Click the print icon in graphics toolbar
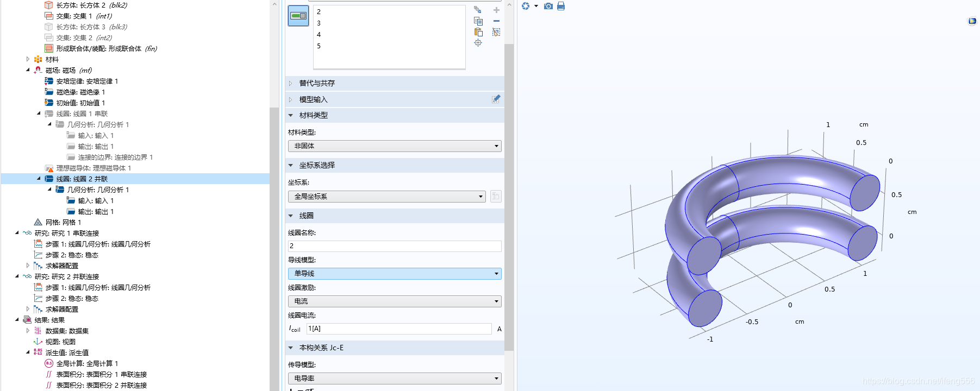This screenshot has width=980, height=391. coord(561,6)
